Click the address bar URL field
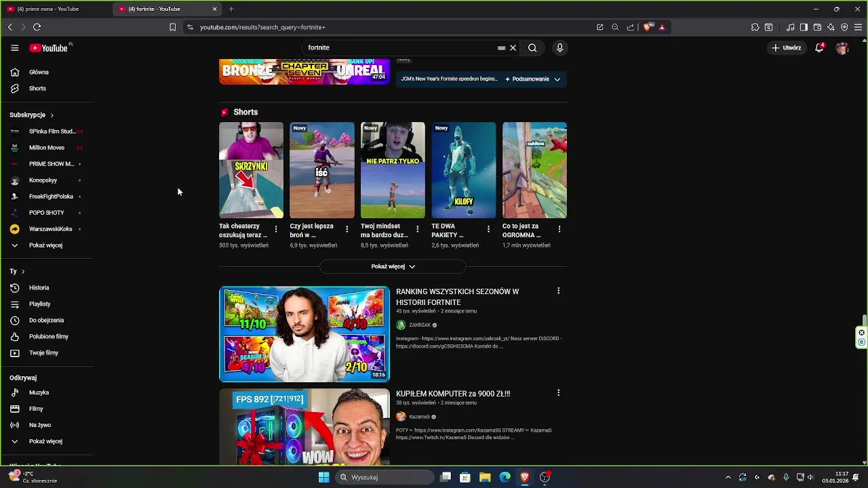Screen dimensions: 868x488 coord(393,27)
